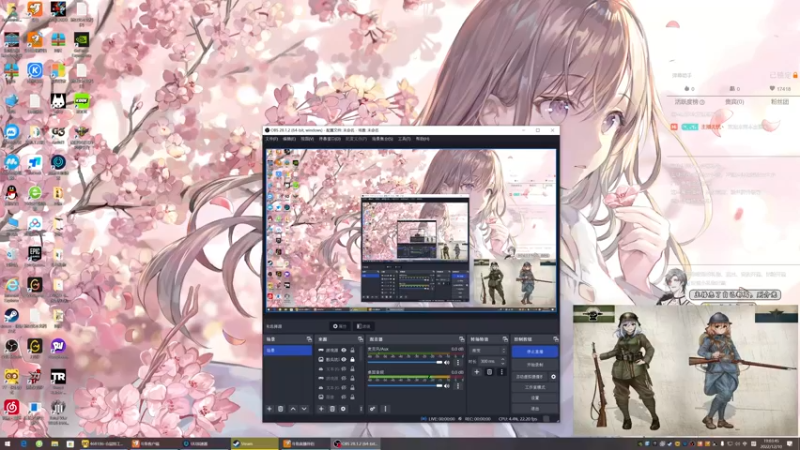Enable Studio Mode button
This screenshot has height=450, width=800.
[x=535, y=387]
